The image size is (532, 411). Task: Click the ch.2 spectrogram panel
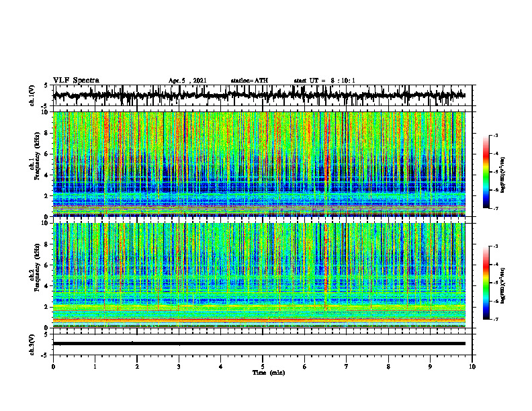click(259, 275)
